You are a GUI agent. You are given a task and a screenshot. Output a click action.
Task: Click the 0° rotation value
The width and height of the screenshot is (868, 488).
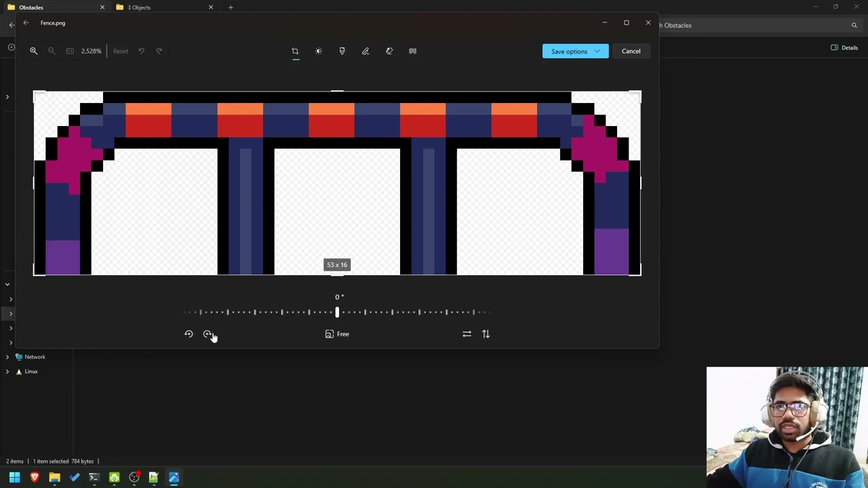pos(339,297)
